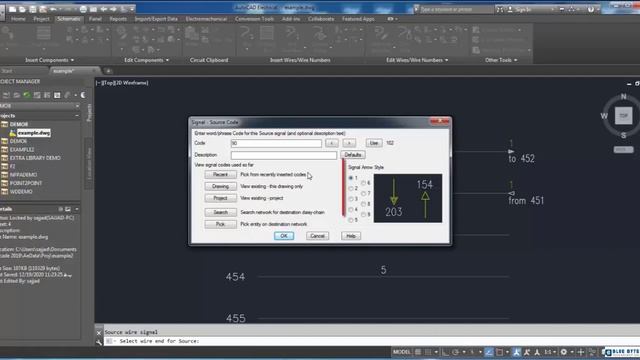Click the Code input field in dialog
The height and width of the screenshot is (360, 640).
(276, 143)
